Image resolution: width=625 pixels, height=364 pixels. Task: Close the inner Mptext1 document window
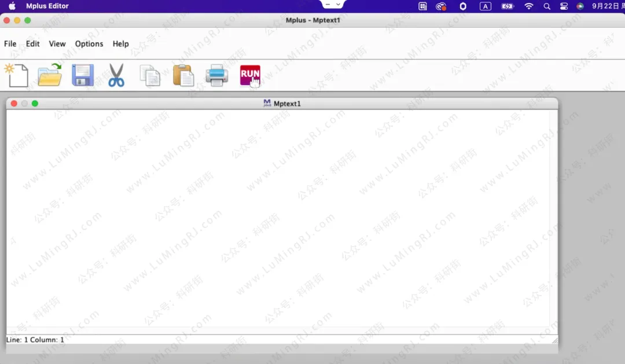pos(14,103)
